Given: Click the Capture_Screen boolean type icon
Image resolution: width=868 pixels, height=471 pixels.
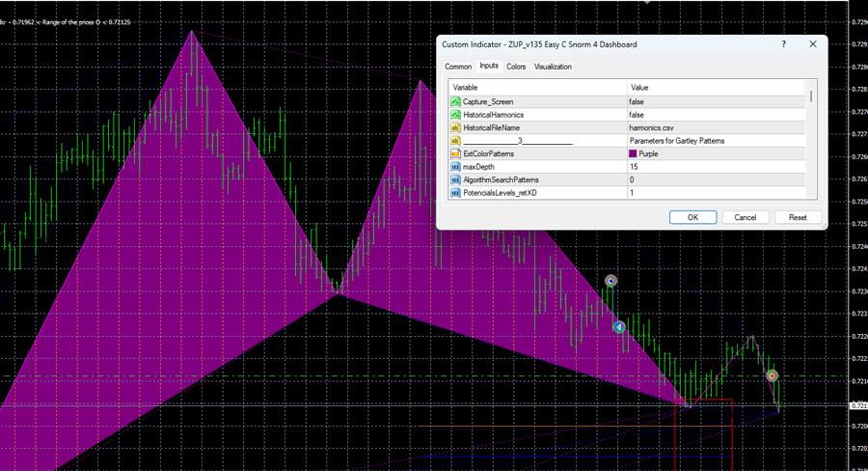Looking at the screenshot, I should [455, 102].
